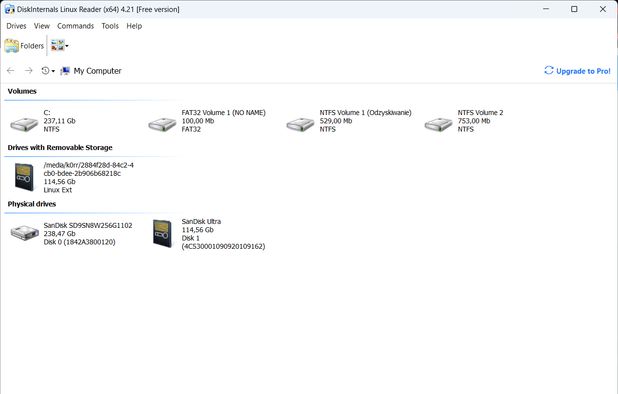Click the DiskInternals app icon in title bar
The height and width of the screenshot is (394, 618).
pos(9,9)
